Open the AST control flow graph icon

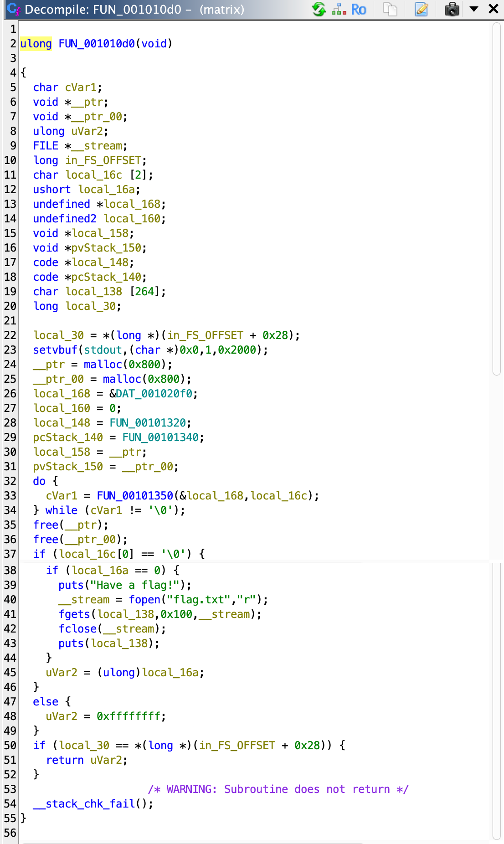point(339,9)
